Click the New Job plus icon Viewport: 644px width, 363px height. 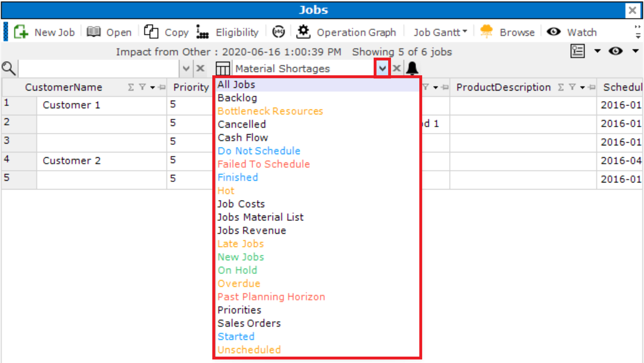point(21,32)
